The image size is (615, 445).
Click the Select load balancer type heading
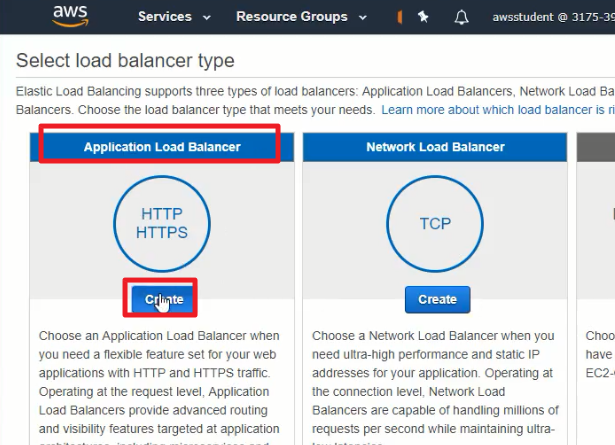tap(125, 60)
